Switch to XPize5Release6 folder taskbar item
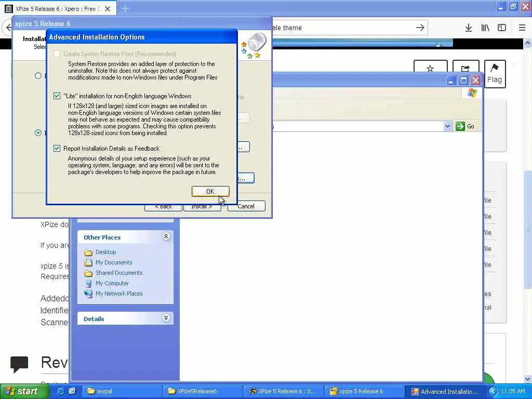 203,391
